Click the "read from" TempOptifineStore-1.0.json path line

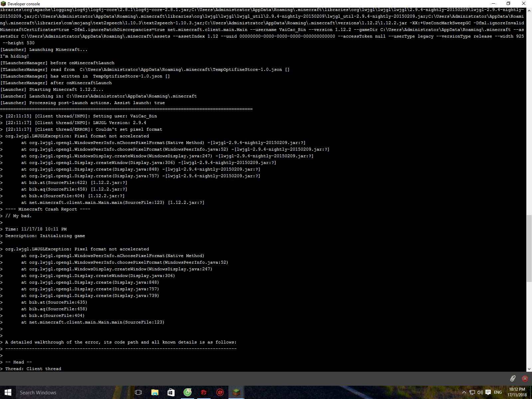click(145, 69)
